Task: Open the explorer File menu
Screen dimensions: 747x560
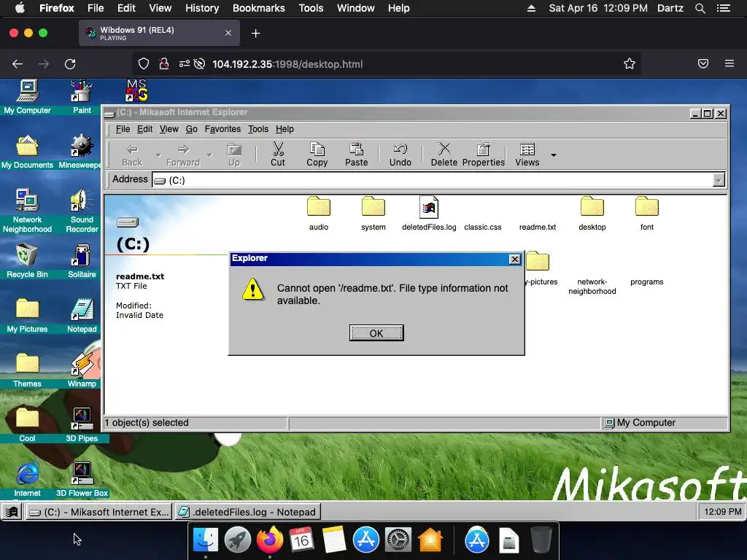Action: click(x=123, y=129)
